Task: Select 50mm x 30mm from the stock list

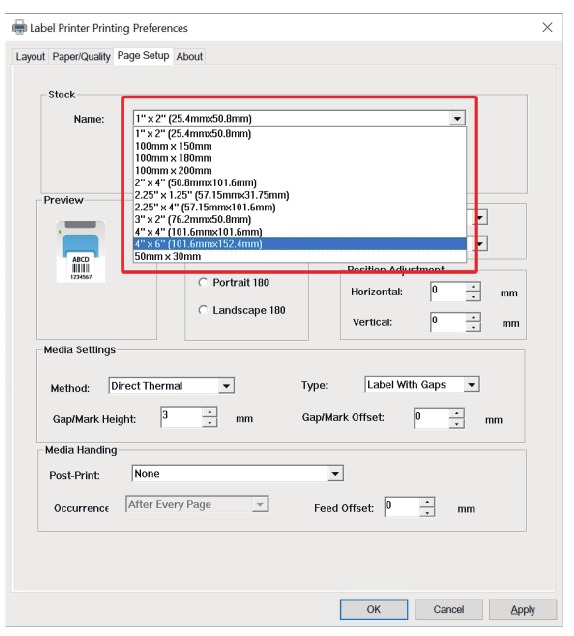Action: coord(300,256)
